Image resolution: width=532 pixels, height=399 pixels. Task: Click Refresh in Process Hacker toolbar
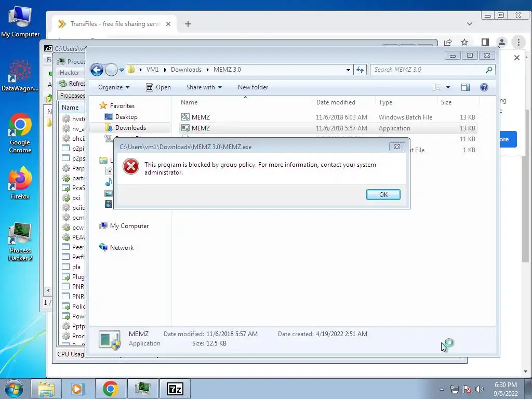pyautogui.click(x=72, y=84)
